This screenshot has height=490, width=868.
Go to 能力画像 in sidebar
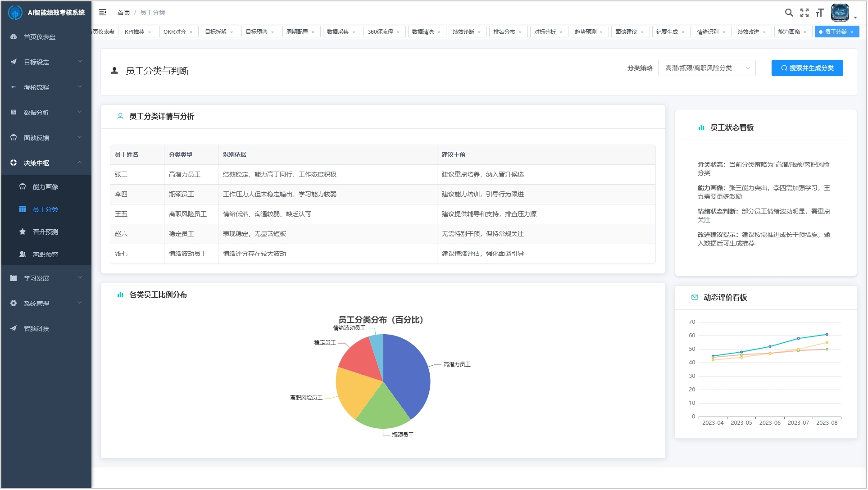(x=45, y=187)
